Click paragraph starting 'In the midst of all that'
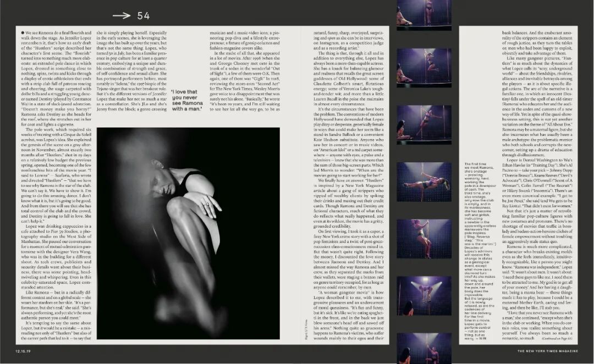 point(245,81)
